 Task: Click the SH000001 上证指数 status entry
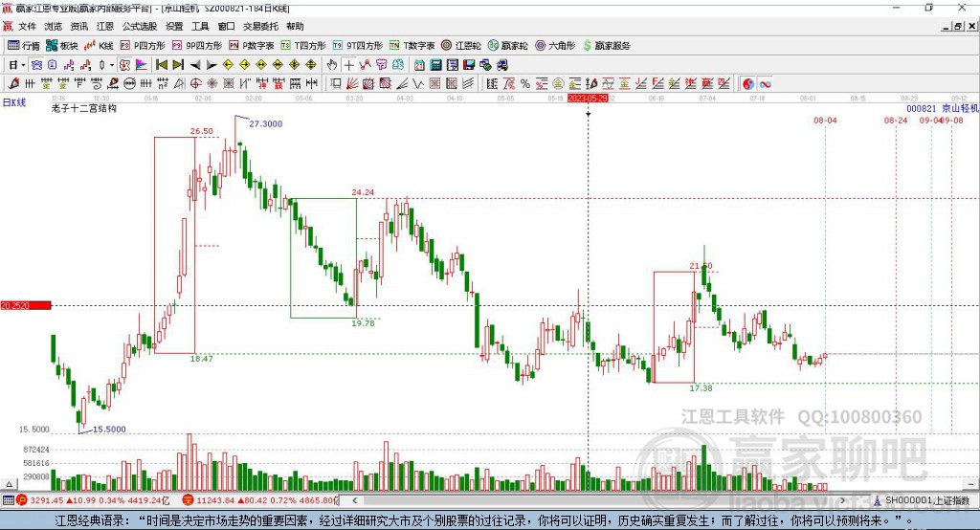click(923, 500)
